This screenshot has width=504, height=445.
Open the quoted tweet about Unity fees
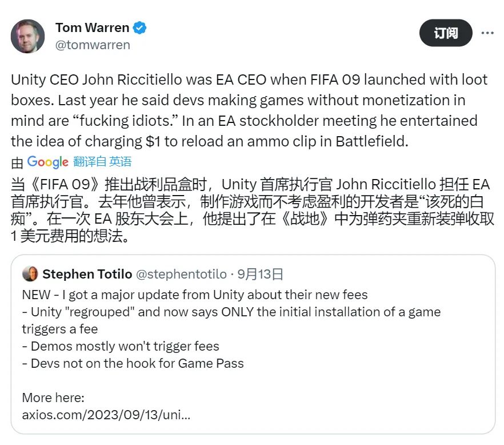[253, 344]
